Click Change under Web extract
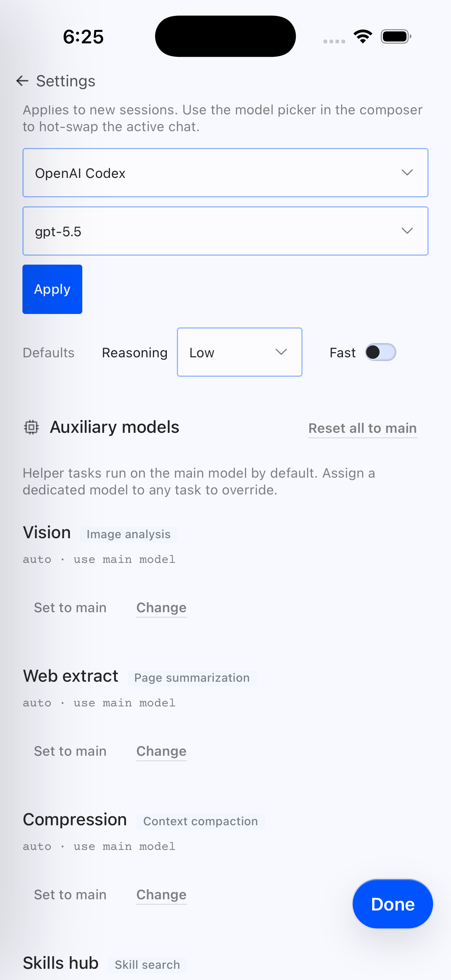The image size is (451, 980). (162, 751)
